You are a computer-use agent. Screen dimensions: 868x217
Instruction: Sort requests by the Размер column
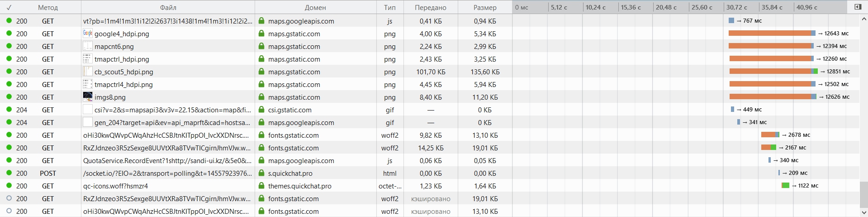485,7
